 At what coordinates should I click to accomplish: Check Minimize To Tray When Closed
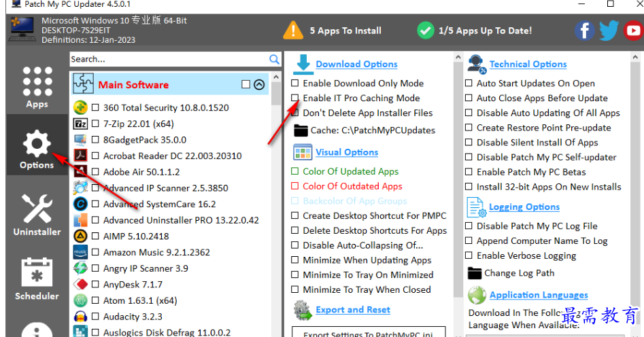[295, 289]
